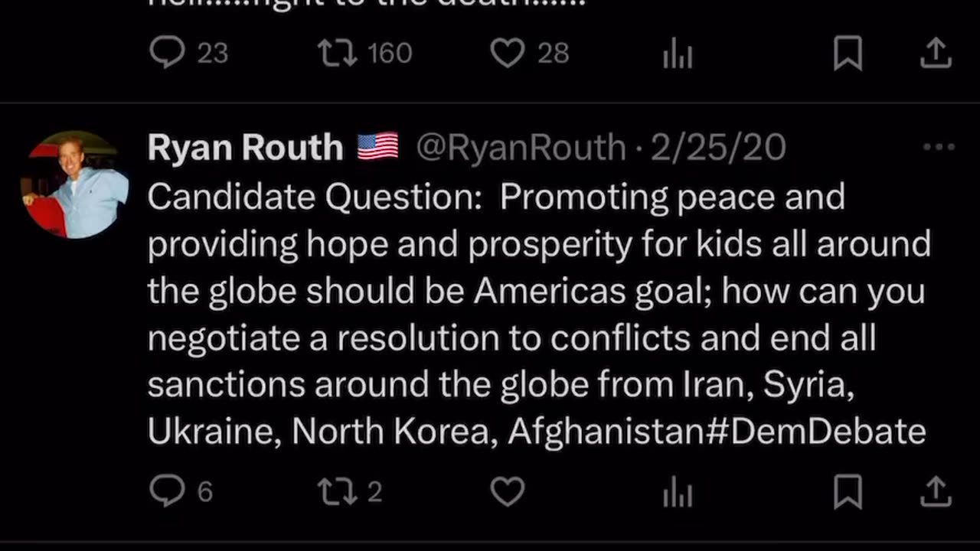
Task: Open the @RyanRouth handle link
Action: tap(521, 147)
